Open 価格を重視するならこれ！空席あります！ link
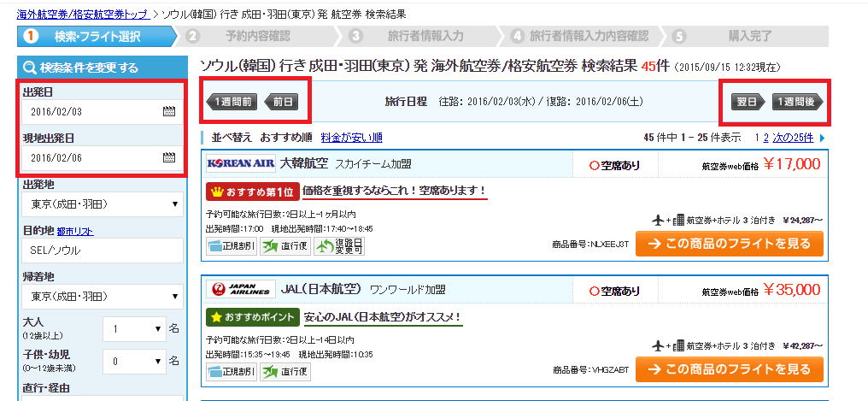Screen dimensions: 868x401 click(396, 191)
